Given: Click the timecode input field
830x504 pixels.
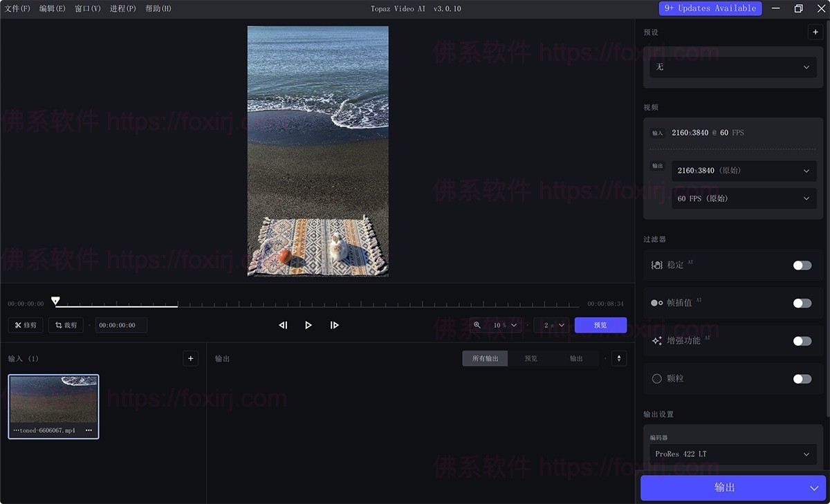Looking at the screenshot, I should pos(121,325).
